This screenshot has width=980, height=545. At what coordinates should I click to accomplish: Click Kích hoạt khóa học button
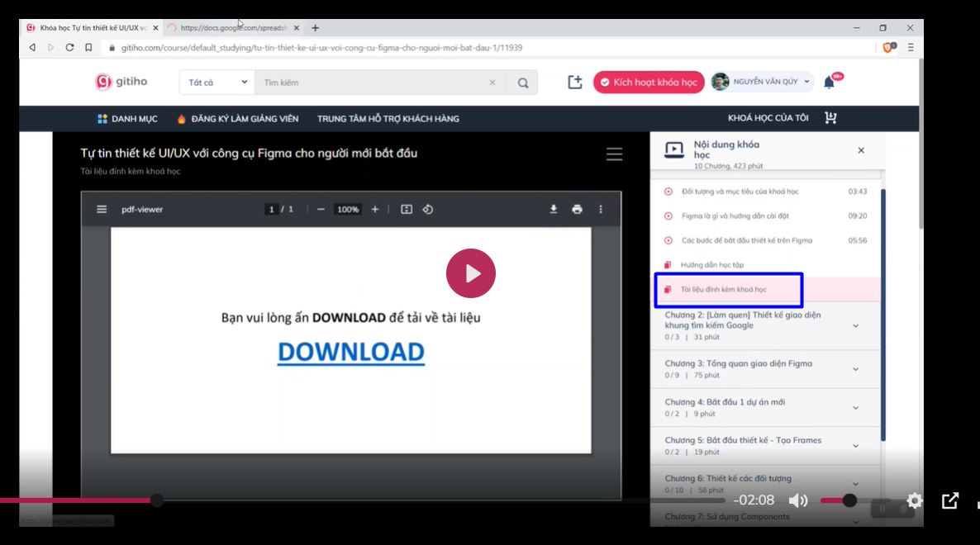point(649,83)
